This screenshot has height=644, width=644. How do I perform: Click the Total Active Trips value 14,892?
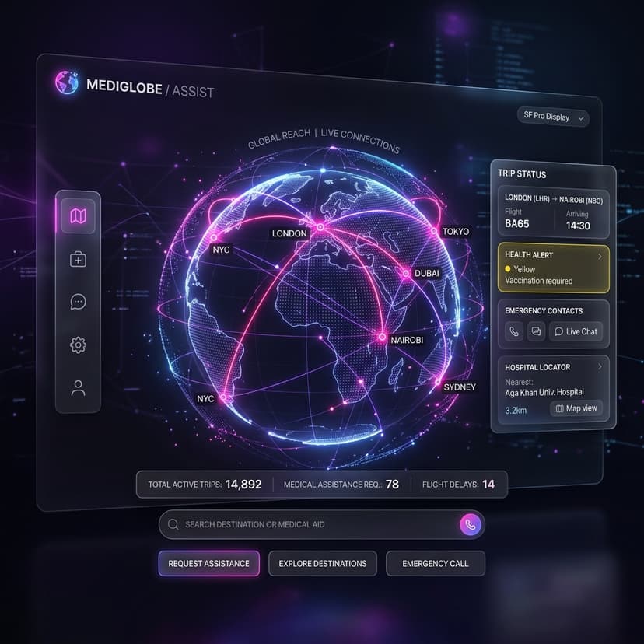click(243, 485)
